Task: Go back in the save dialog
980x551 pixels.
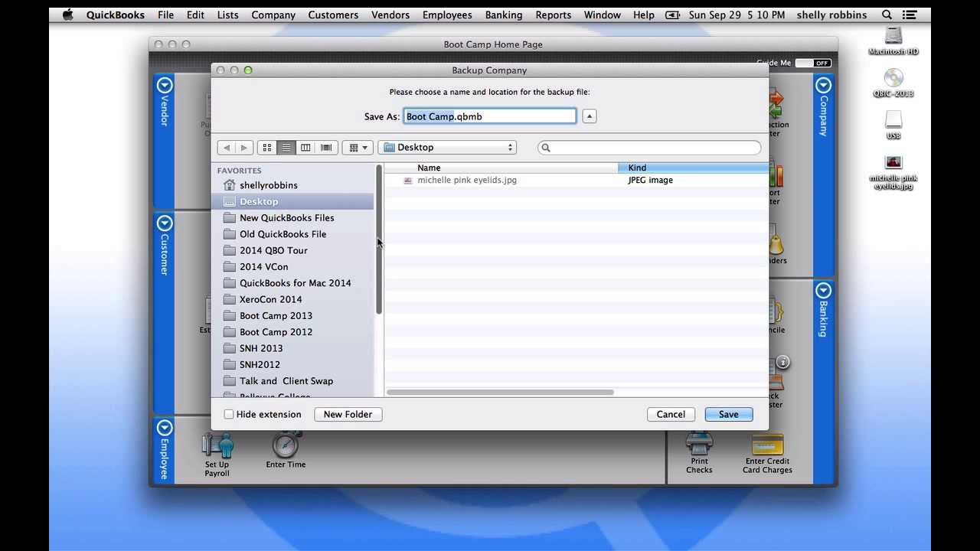Action: pos(227,148)
